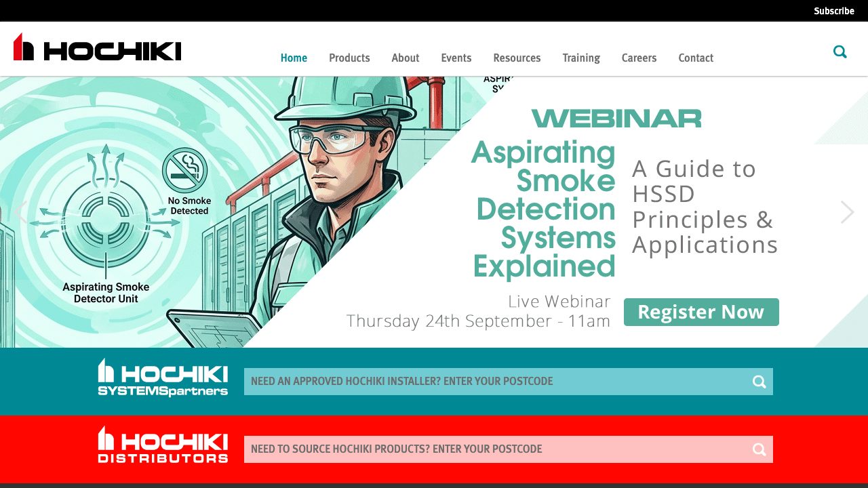Open the Products menu
868x488 pixels.
click(x=349, y=58)
